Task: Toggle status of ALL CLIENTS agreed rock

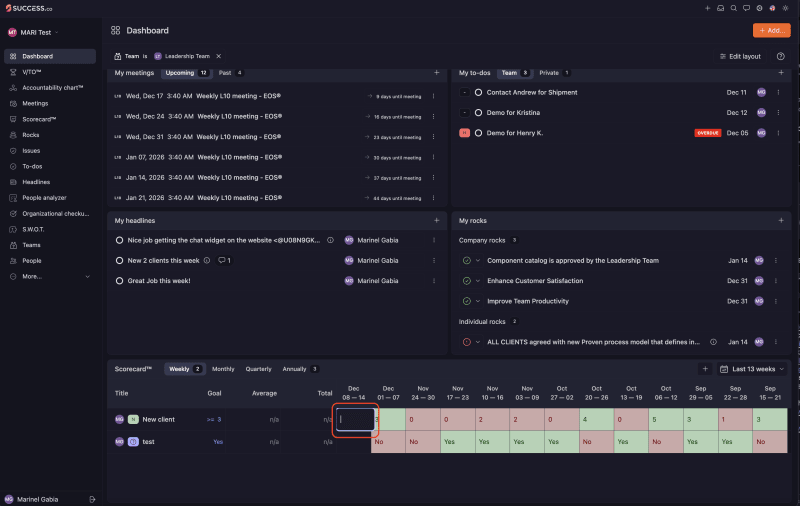Action: 466,342
